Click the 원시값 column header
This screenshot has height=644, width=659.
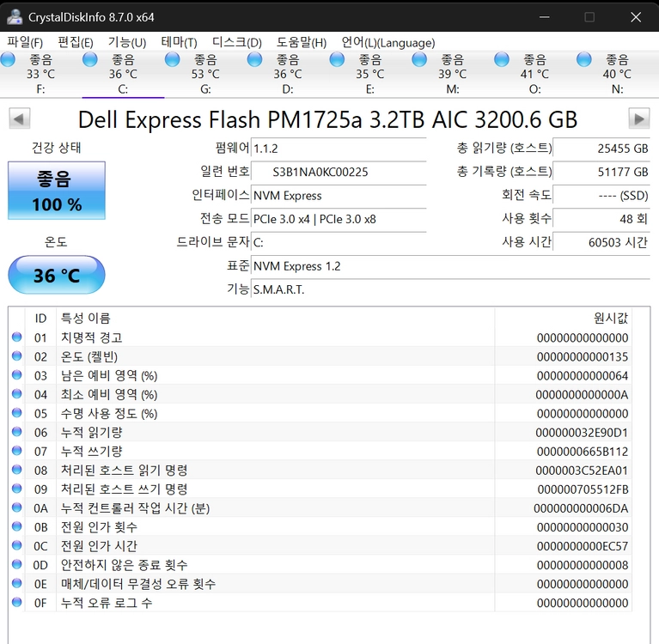pos(563,318)
